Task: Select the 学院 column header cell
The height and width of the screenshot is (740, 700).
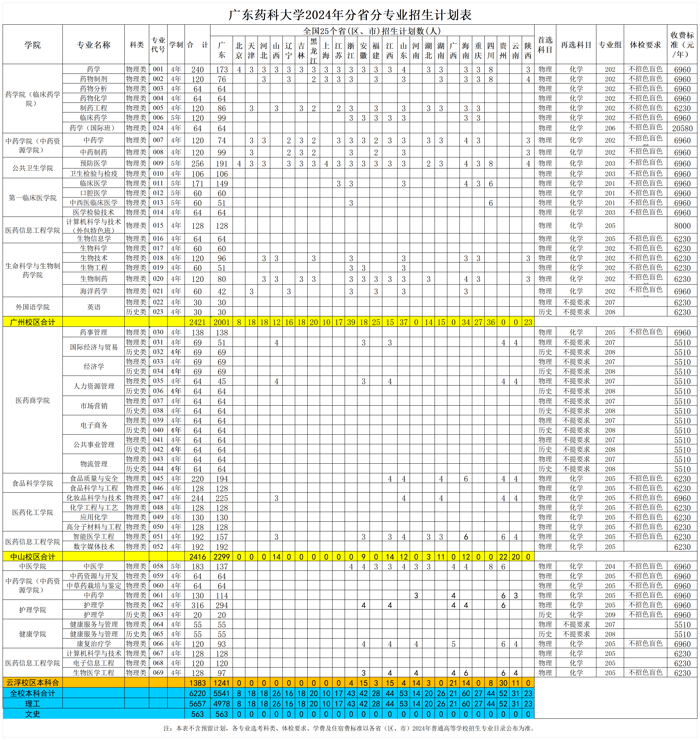Action: (x=33, y=45)
